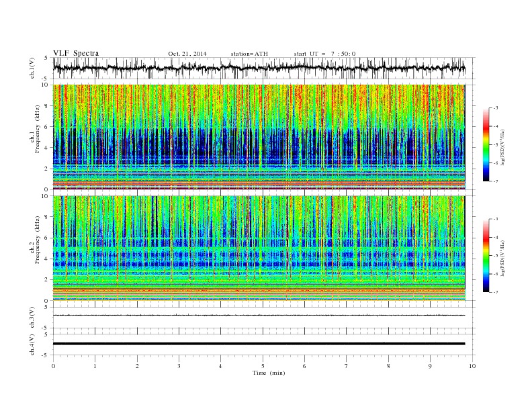Image resolution: width=532 pixels, height=411 pixels.
Task: Click time axis tick label "10"
Action: pyautogui.click(x=472, y=366)
